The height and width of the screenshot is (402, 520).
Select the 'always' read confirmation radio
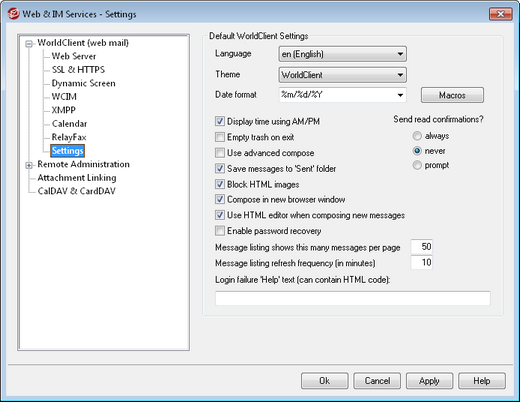tap(417, 136)
